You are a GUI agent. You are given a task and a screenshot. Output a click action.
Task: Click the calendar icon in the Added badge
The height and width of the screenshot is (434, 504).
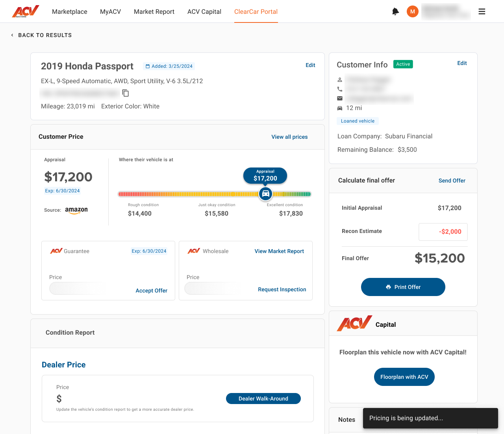[148, 66]
